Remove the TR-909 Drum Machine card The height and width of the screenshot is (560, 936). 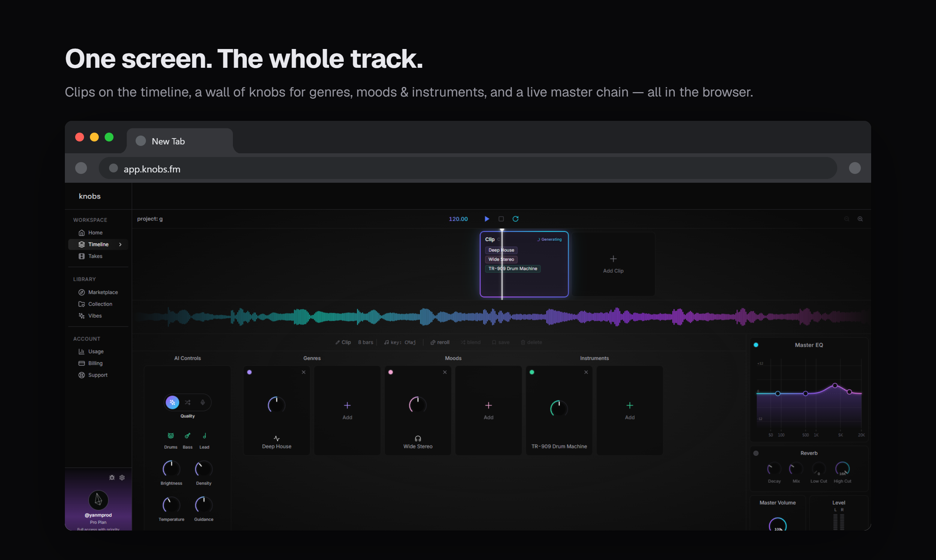coord(586,372)
